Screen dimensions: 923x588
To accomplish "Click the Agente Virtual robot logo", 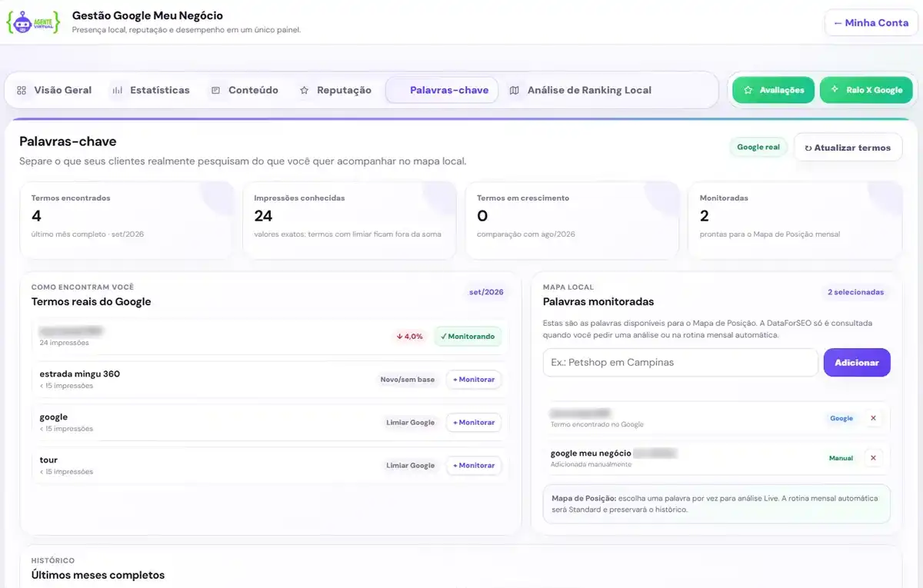I will (x=34, y=22).
